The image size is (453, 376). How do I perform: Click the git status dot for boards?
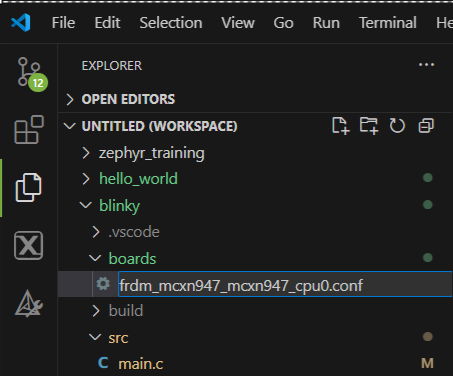point(428,257)
